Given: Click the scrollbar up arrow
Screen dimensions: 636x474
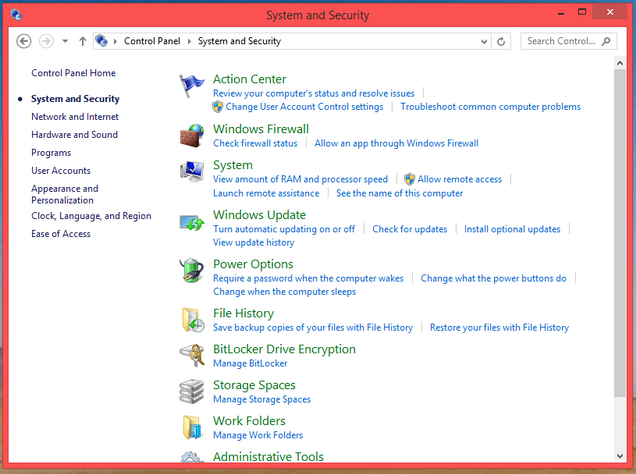Looking at the screenshot, I should tap(619, 63).
